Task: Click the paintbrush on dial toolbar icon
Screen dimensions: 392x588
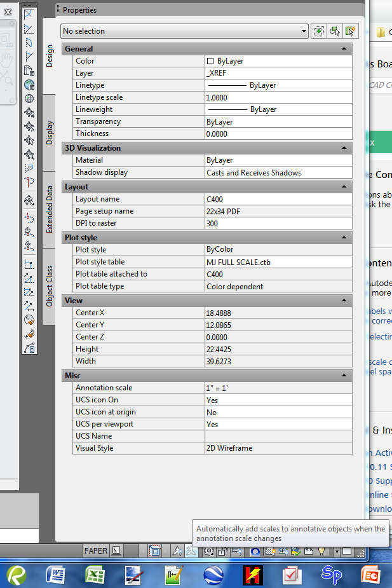Action: 29,320
